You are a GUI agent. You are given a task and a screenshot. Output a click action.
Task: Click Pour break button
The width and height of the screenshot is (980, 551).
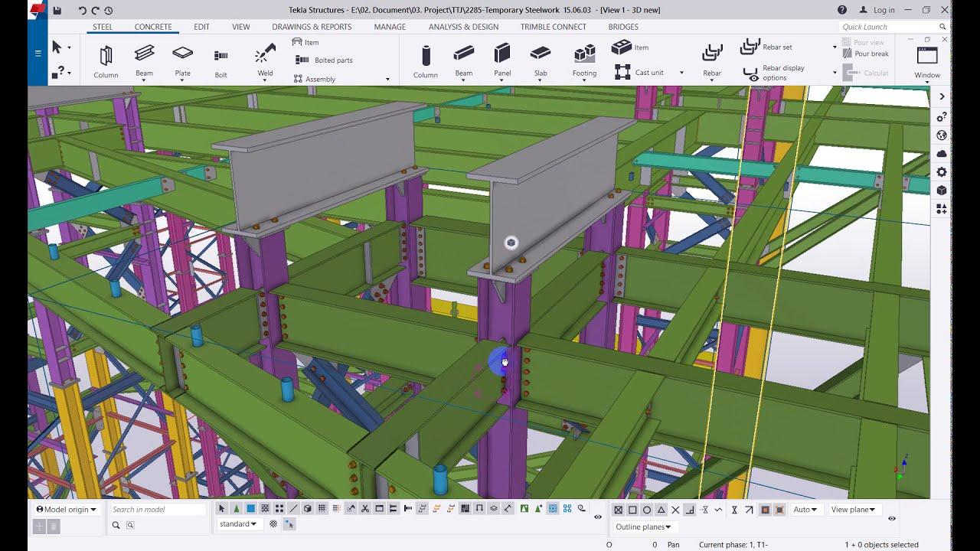pyautogui.click(x=866, y=54)
